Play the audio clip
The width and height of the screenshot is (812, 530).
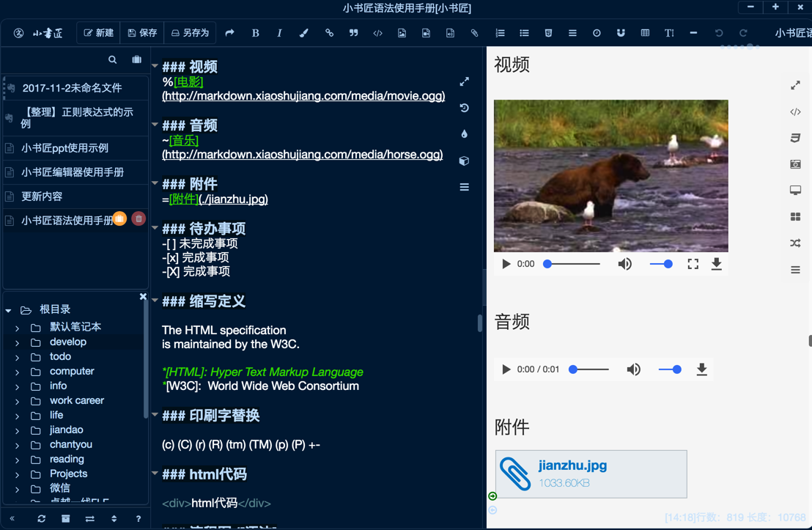tap(506, 369)
